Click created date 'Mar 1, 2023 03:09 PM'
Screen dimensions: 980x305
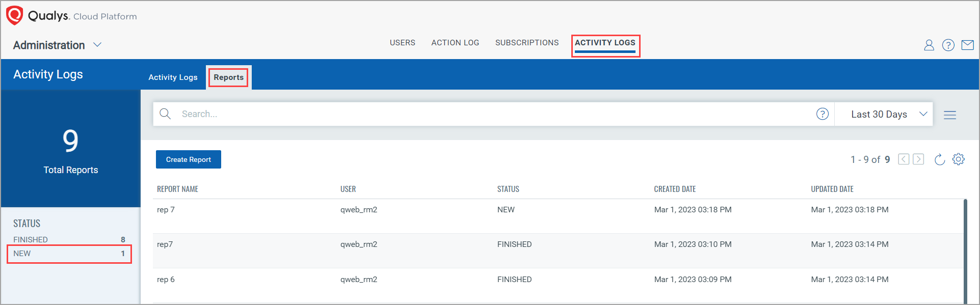[693, 280]
